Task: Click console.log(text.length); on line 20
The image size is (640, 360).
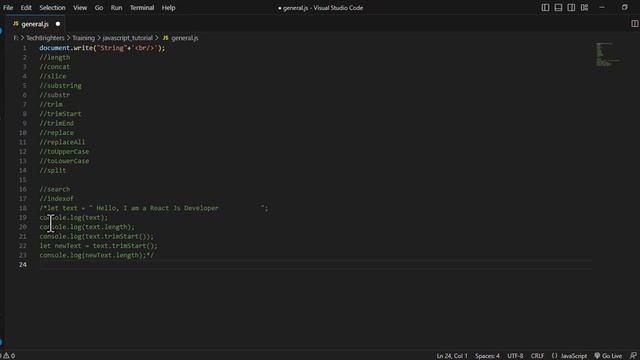Action: (x=87, y=227)
